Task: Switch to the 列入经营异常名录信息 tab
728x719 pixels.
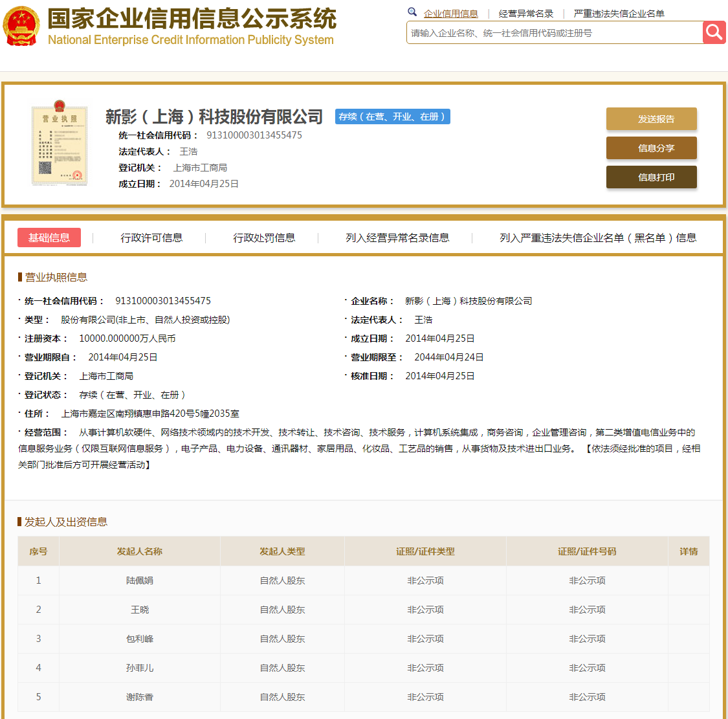Action: [x=397, y=238]
